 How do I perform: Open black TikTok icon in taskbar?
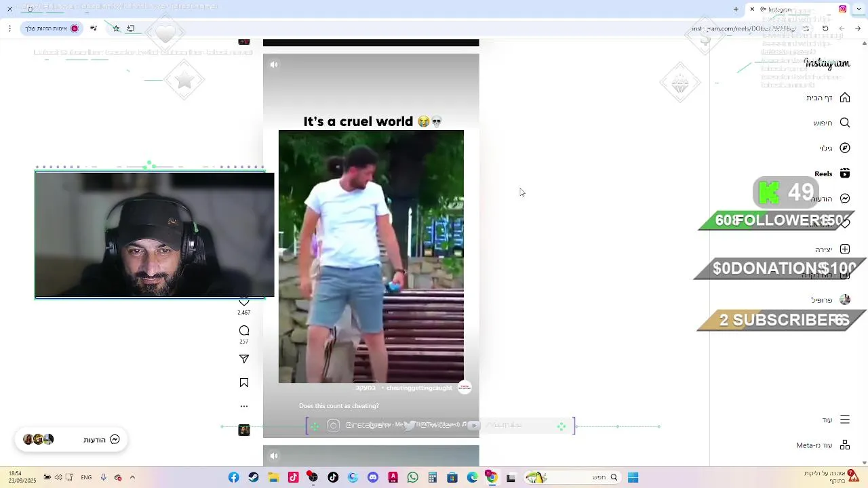pyautogui.click(x=333, y=478)
